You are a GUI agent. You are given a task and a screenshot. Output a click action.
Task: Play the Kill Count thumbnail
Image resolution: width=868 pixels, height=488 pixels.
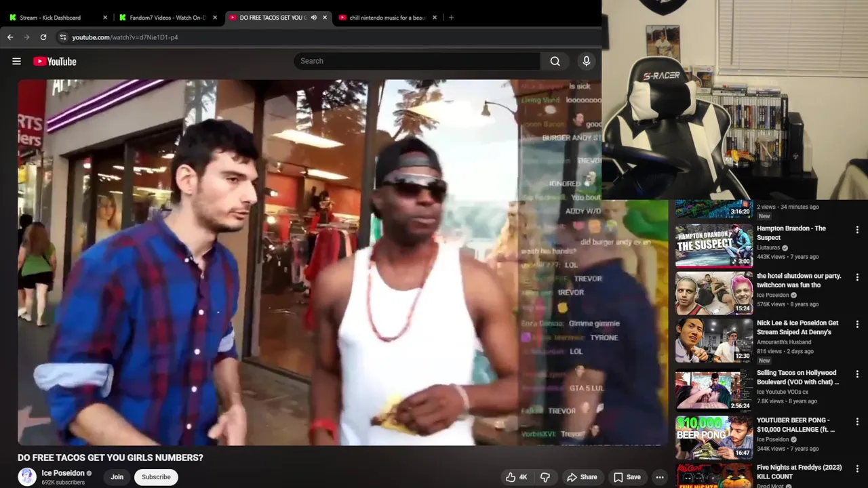[x=713, y=476]
